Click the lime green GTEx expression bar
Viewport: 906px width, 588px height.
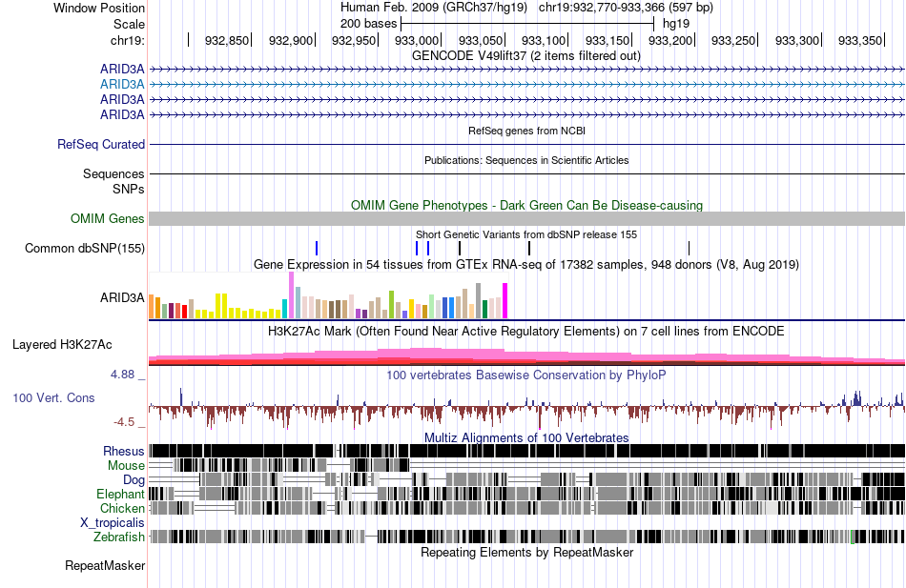(x=391, y=304)
